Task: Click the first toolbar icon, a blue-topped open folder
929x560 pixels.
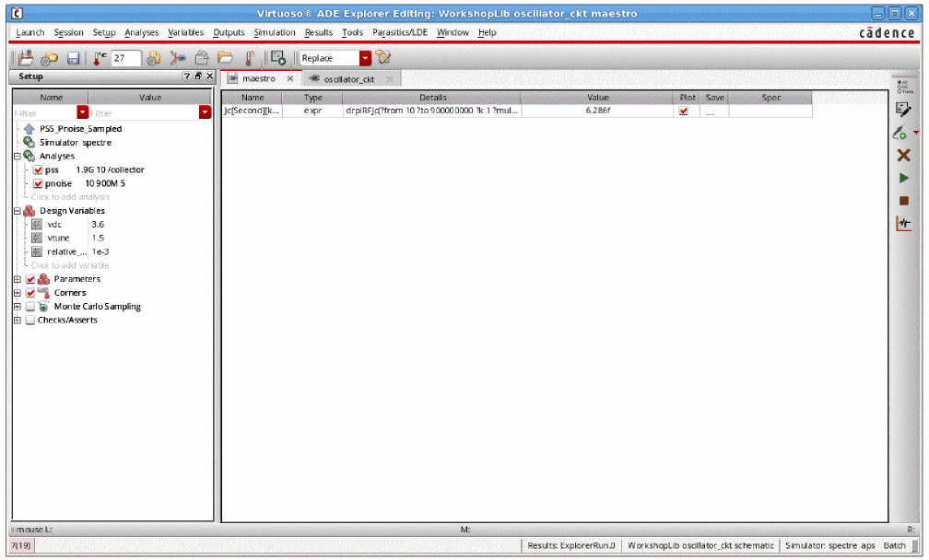Action: point(26,58)
